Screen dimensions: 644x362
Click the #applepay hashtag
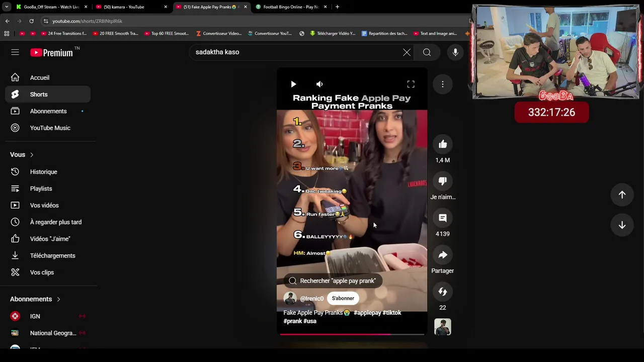click(367, 313)
